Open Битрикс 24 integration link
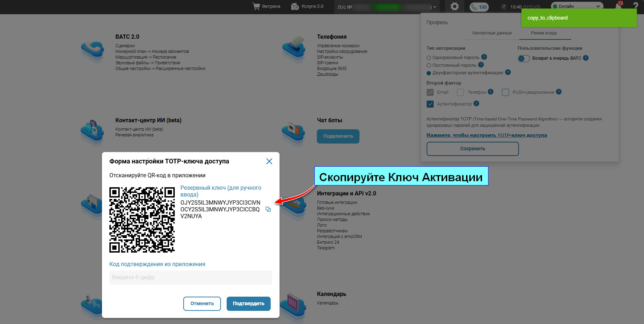 328,242
